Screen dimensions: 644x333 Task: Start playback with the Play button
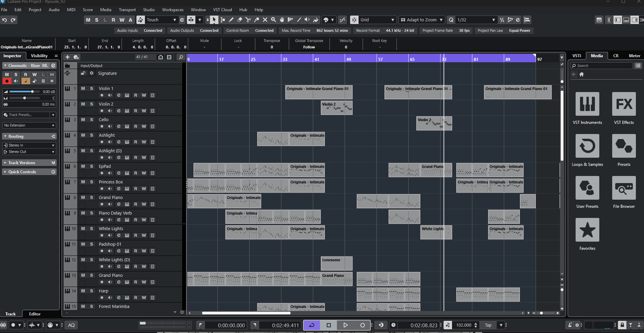[345, 325]
